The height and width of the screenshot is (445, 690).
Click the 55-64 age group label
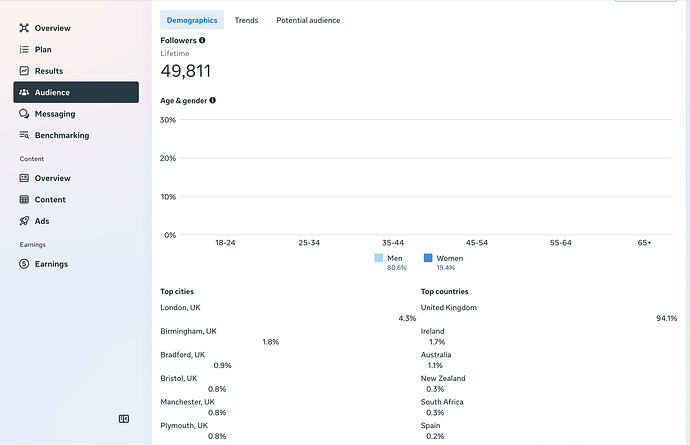tap(561, 243)
